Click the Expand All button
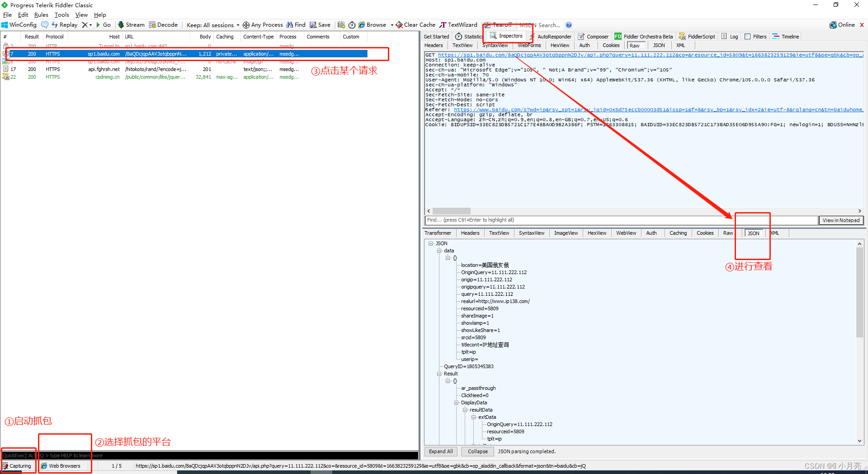Image resolution: width=868 pixels, height=474 pixels. tap(441, 451)
